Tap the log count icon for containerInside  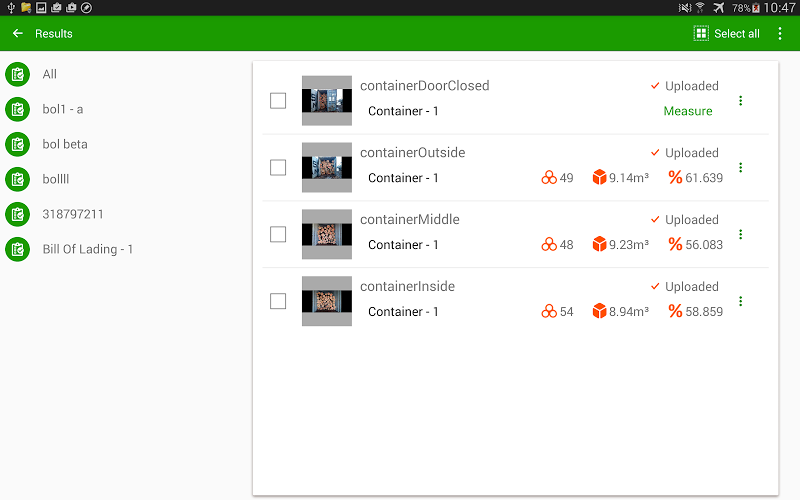[549, 311]
